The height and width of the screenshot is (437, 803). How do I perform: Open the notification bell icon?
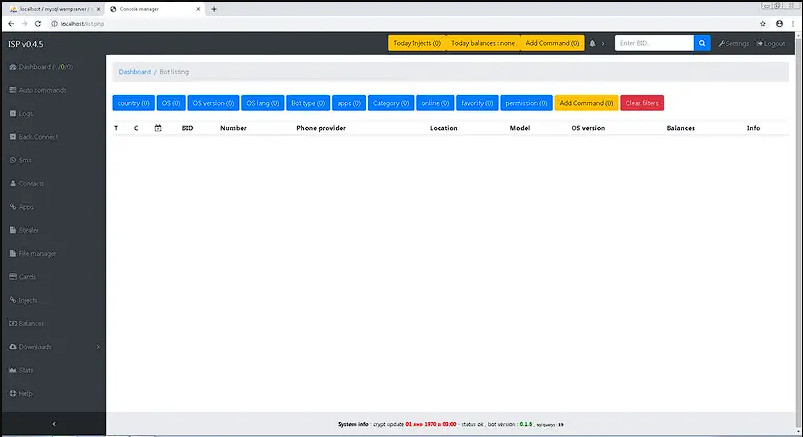pos(593,44)
